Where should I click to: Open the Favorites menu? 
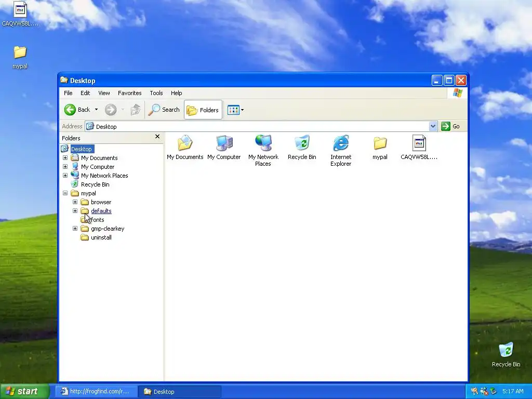click(129, 93)
